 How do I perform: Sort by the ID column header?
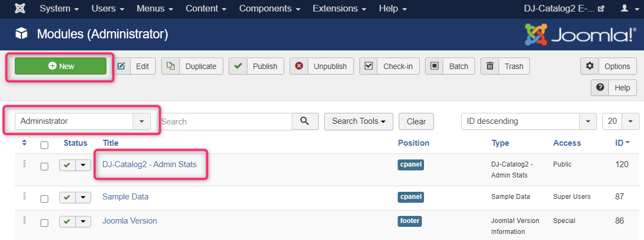[622, 143]
